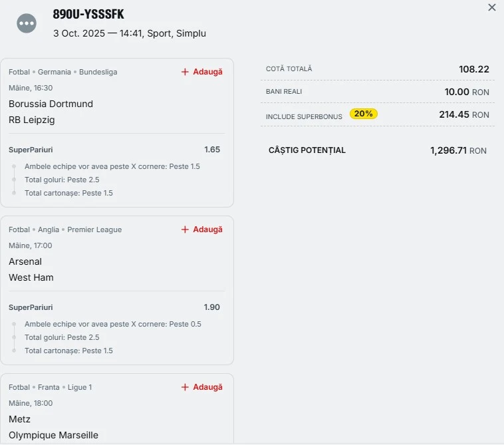
Task: Click Adaugă for the Metz match
Action: [x=202, y=387]
